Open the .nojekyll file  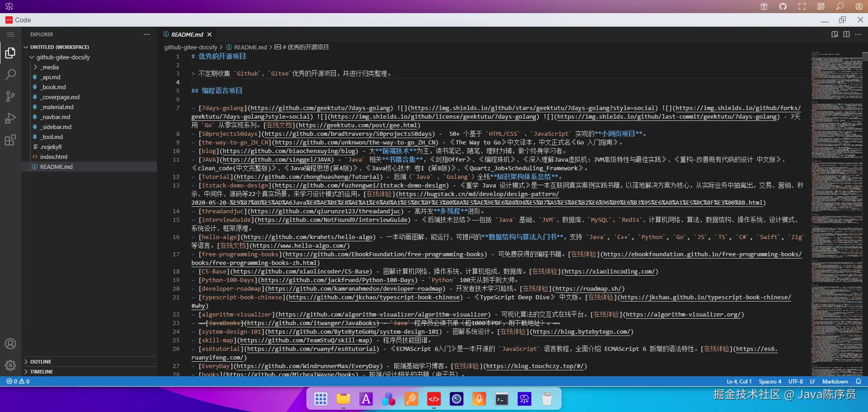(90, 147)
